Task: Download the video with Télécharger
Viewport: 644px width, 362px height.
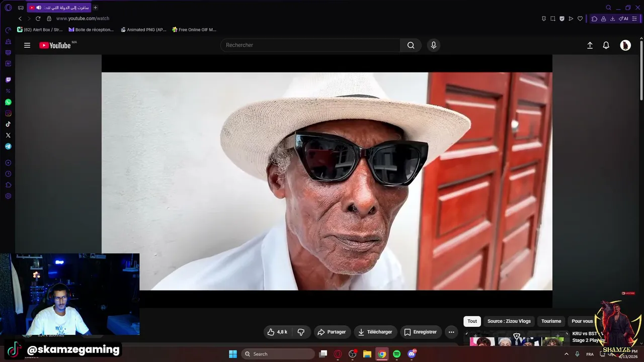Action: (x=375, y=332)
